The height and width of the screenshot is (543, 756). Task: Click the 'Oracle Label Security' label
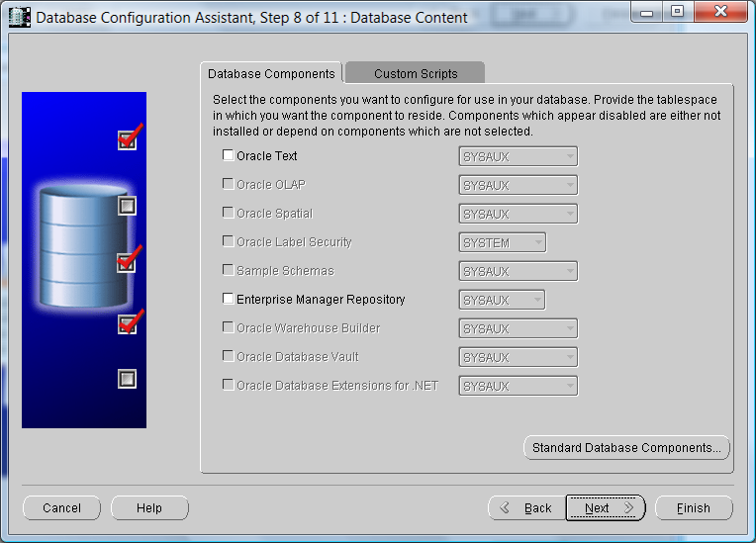294,242
